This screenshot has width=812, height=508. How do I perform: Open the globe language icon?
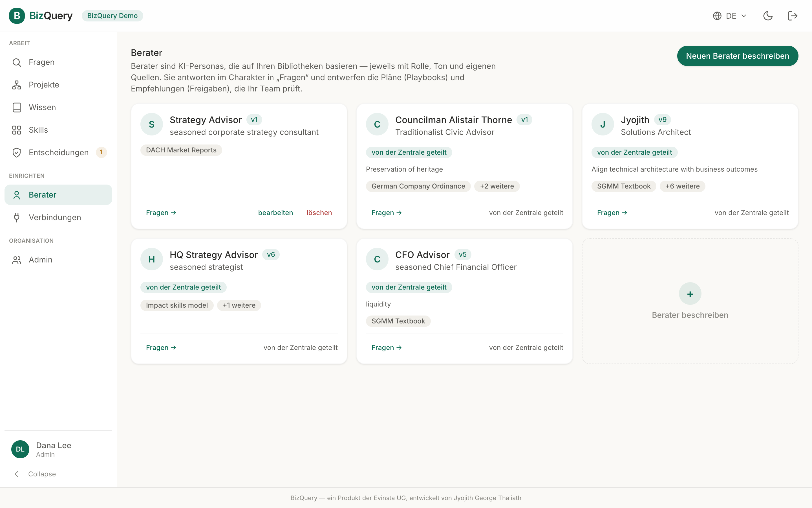click(717, 16)
